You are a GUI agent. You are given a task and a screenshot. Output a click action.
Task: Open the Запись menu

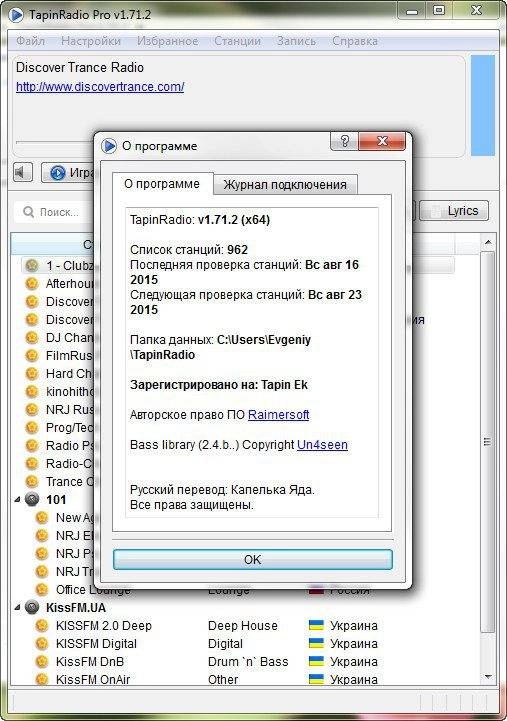point(296,41)
